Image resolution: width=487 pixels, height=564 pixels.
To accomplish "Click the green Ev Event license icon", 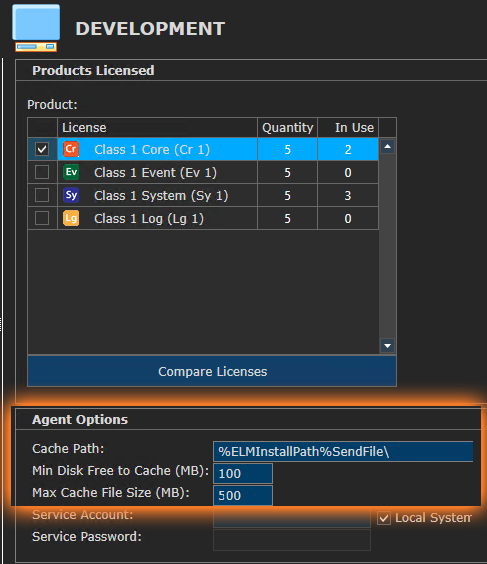I will coord(71,172).
